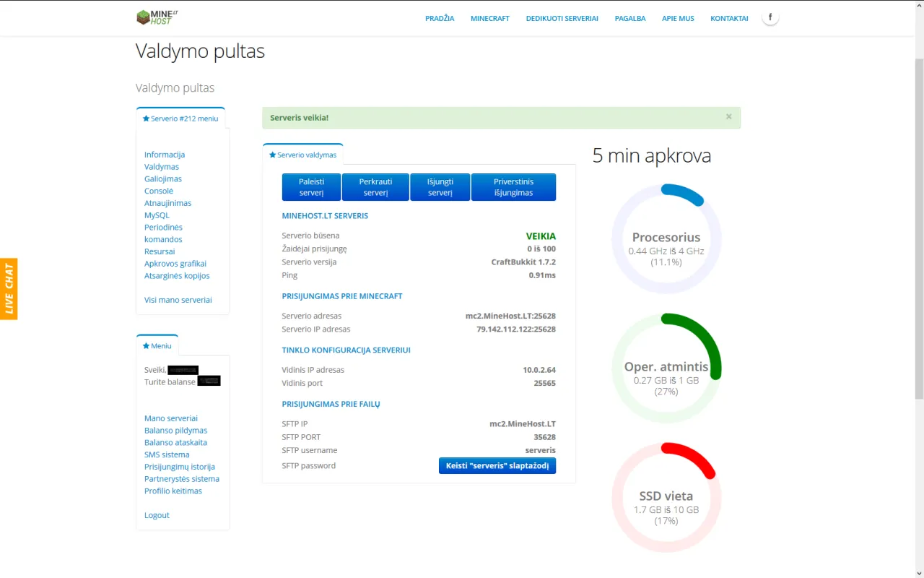Open the Facebook icon in the top bar

[770, 16]
